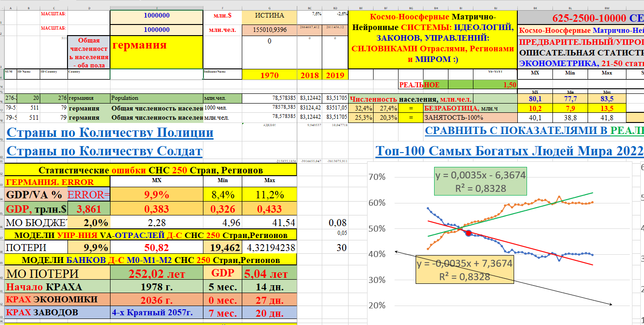Click column G header
The image size is (644, 325).
(269, 8)
